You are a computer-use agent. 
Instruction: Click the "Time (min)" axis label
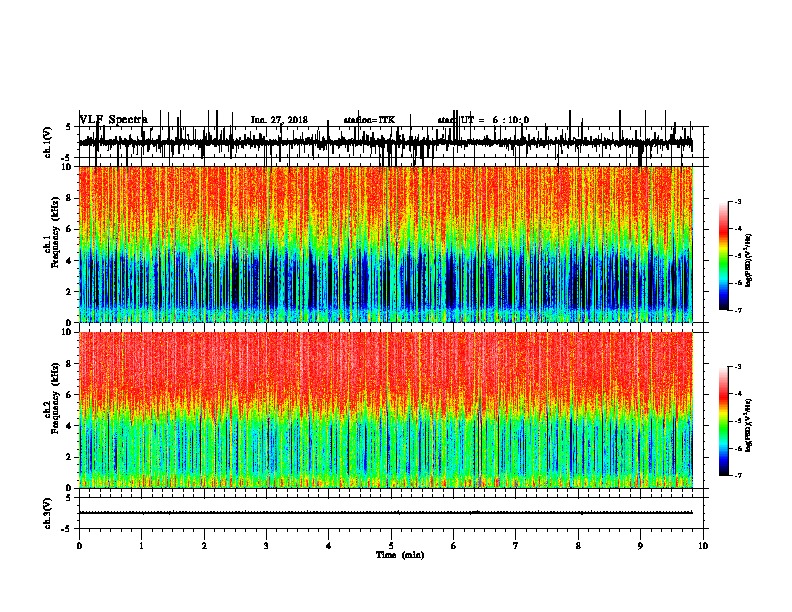[x=400, y=555]
